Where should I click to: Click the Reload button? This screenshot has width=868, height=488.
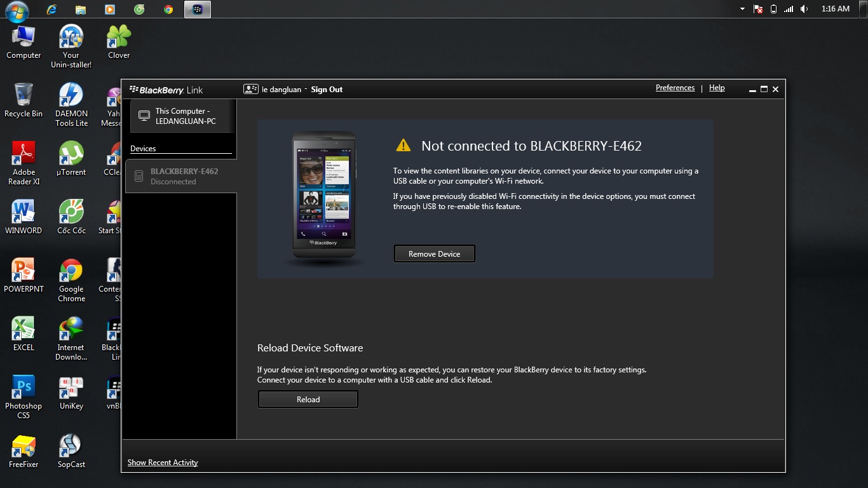point(308,399)
